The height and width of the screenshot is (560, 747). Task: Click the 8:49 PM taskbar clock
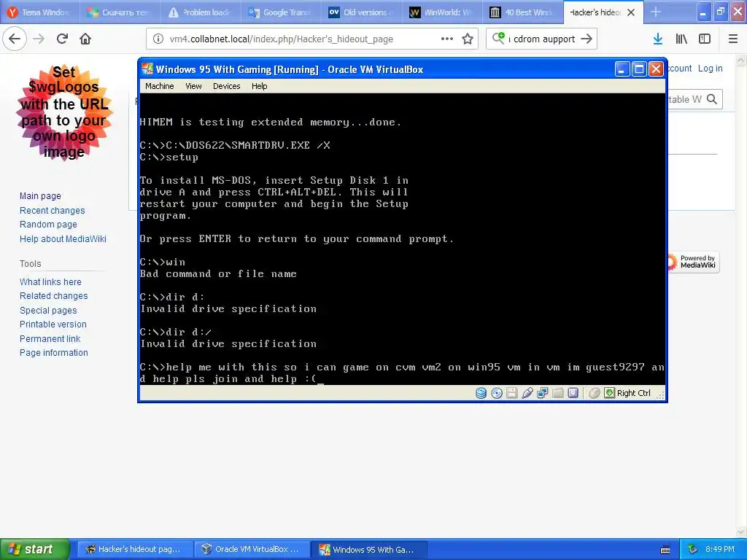719,549
